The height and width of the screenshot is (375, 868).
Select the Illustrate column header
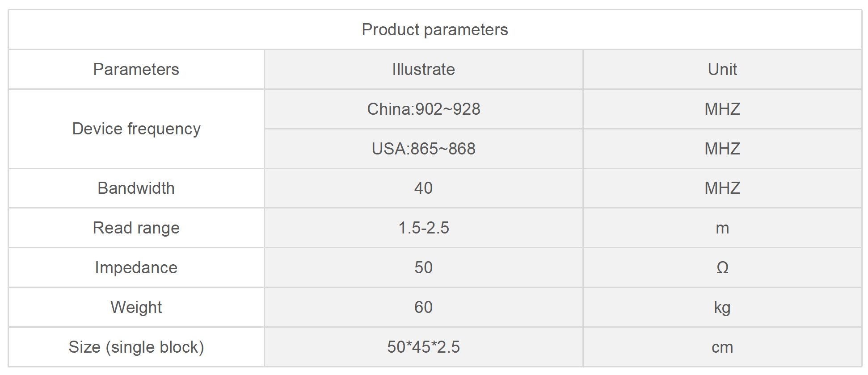coord(423,69)
